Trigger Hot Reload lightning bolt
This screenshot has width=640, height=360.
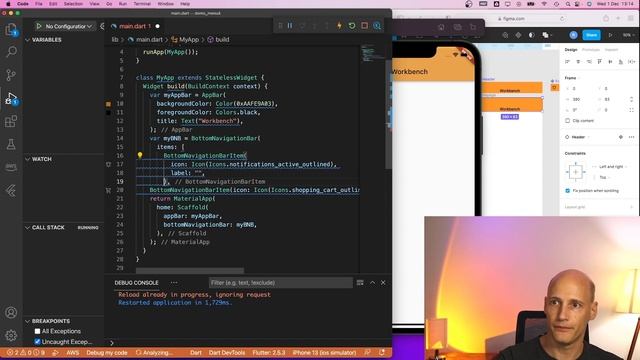[339, 26]
